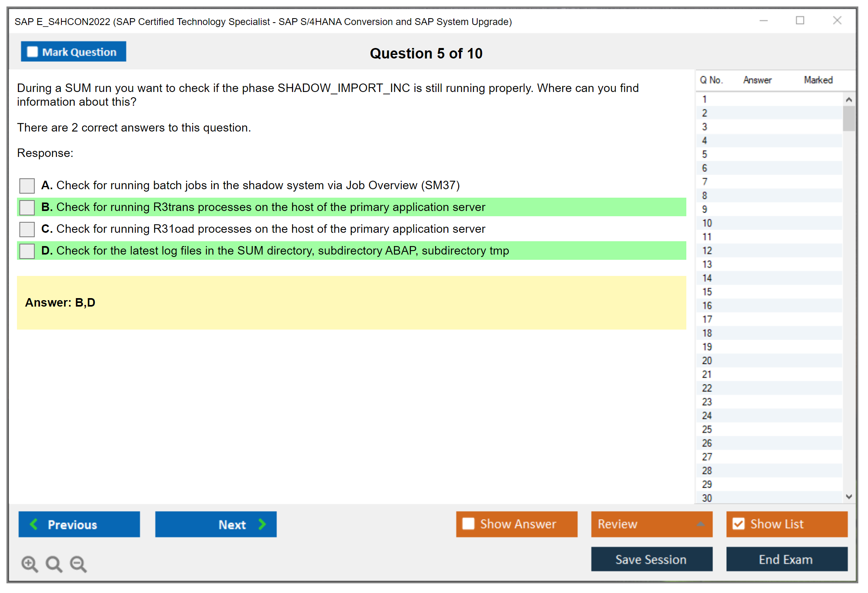Select the option B R3trans checkbox
Screen dimensions: 868x593
pos(27,207)
